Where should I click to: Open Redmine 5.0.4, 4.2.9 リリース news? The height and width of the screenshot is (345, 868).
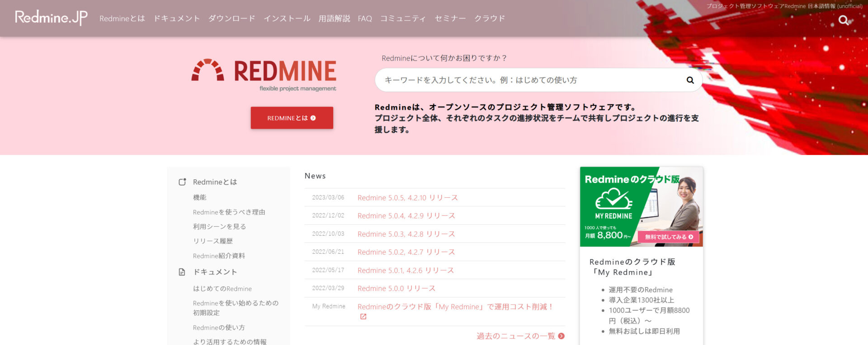point(406,216)
